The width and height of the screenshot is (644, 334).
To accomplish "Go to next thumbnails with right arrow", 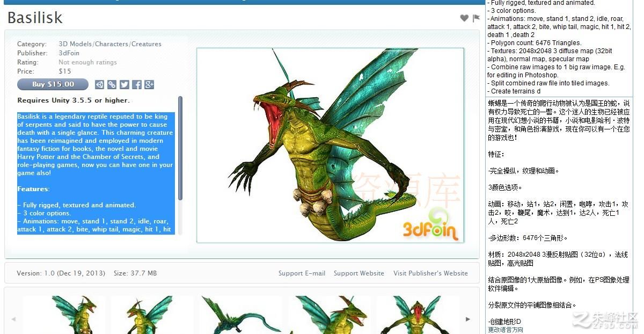I will tap(468, 319).
